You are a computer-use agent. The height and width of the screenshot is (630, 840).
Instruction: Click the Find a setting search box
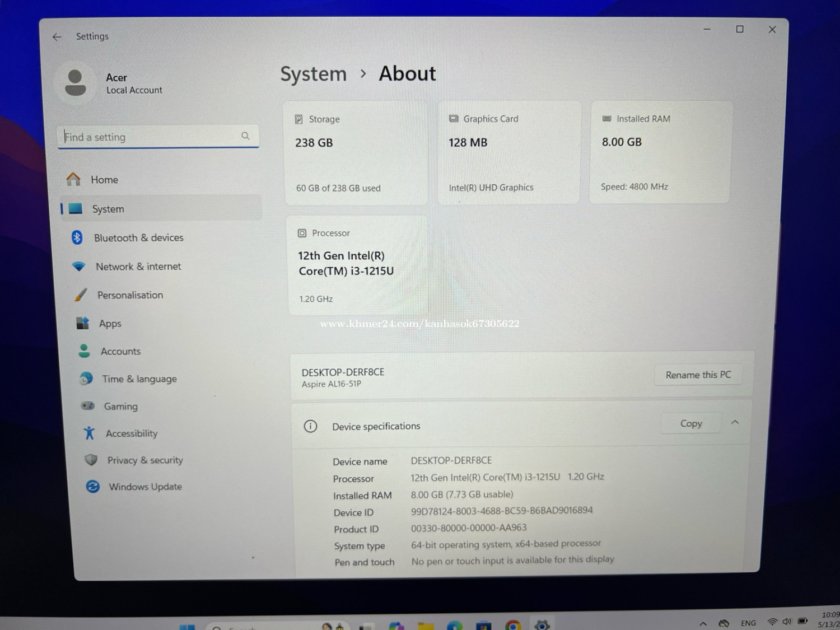[157, 137]
